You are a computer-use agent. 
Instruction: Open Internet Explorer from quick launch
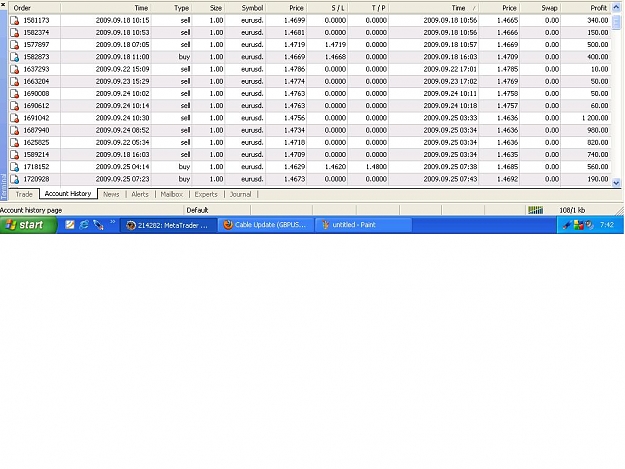[x=84, y=225]
